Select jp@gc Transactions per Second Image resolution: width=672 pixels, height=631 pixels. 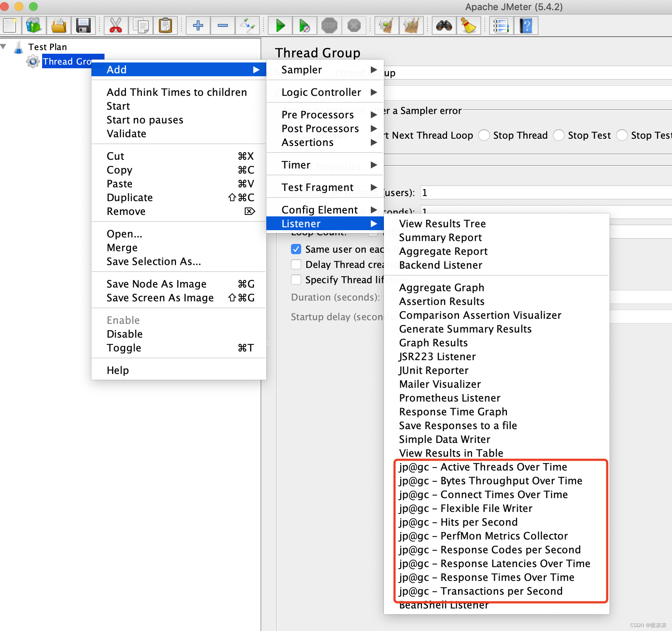pyautogui.click(x=497, y=591)
